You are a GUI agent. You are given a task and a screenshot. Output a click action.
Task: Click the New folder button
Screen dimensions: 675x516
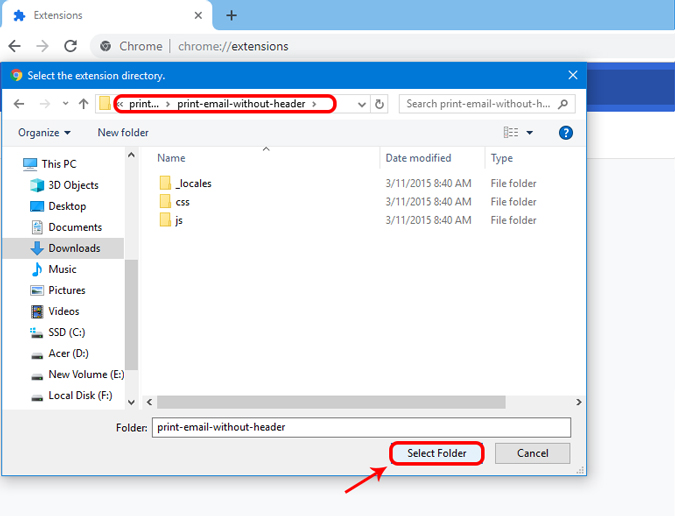tap(123, 133)
